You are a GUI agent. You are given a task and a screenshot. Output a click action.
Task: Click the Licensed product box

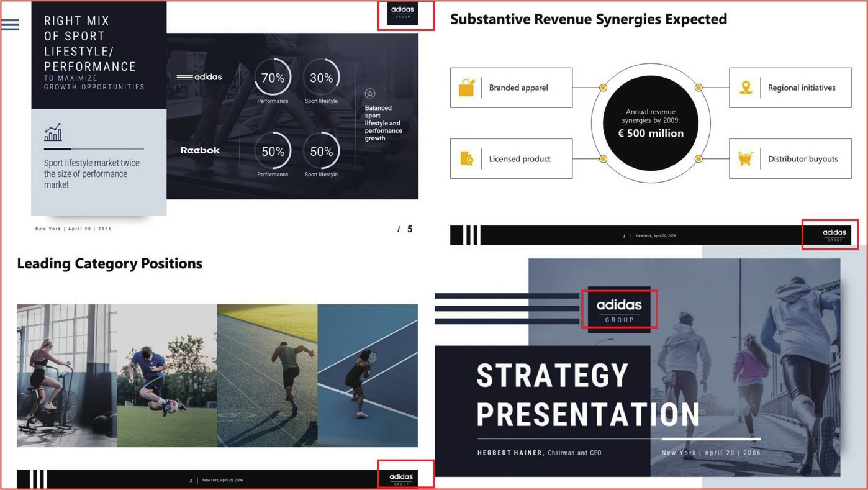(x=511, y=159)
